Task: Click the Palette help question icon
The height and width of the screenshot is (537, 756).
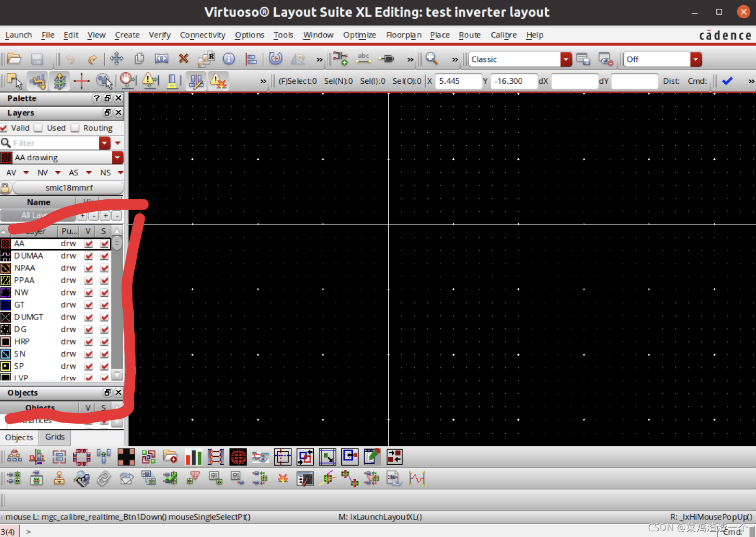Action: pos(96,98)
